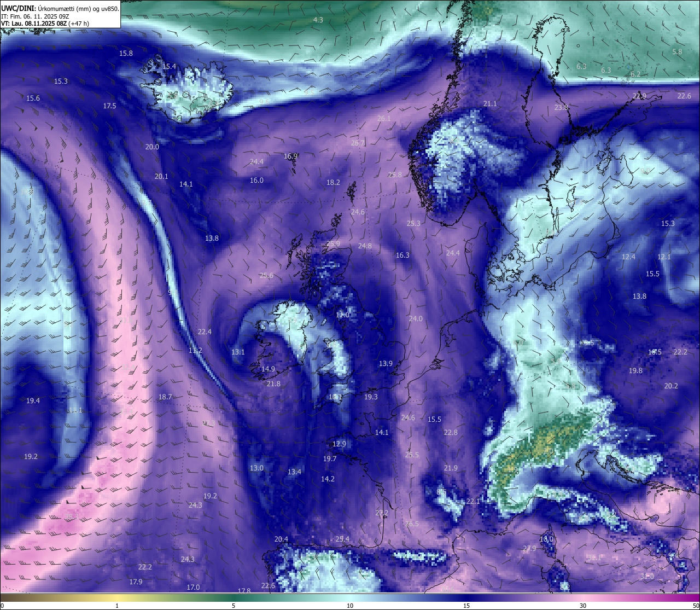Click the 12.1 value label
This screenshot has height=610, width=700.
[x=664, y=257]
